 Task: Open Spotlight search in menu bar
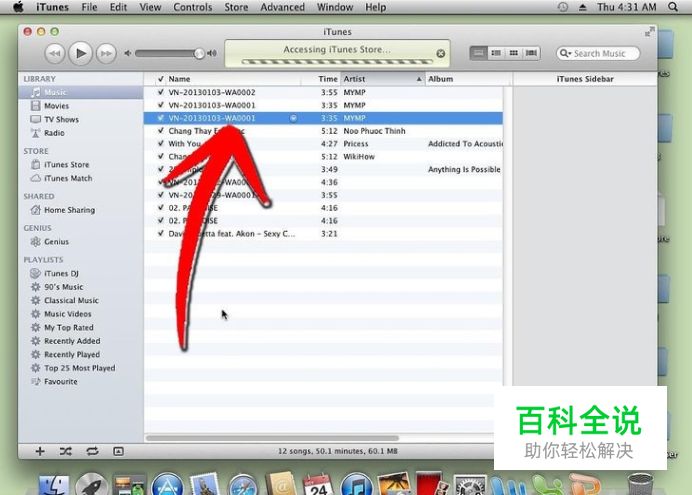click(673, 7)
